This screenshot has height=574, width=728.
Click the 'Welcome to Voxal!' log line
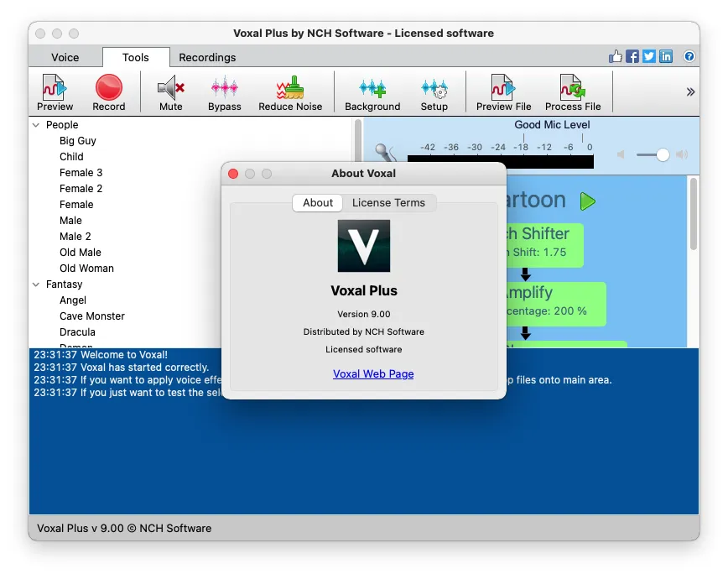click(101, 355)
